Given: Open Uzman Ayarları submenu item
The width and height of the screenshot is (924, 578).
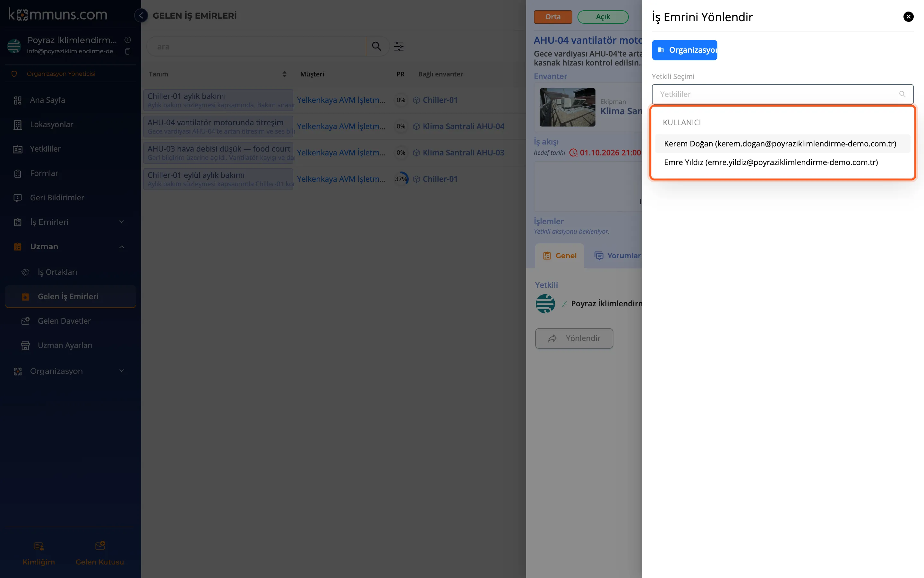Looking at the screenshot, I should click(x=70, y=346).
